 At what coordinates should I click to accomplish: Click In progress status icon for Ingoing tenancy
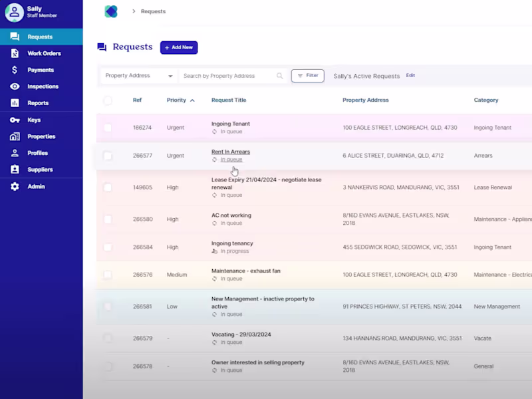(x=214, y=251)
